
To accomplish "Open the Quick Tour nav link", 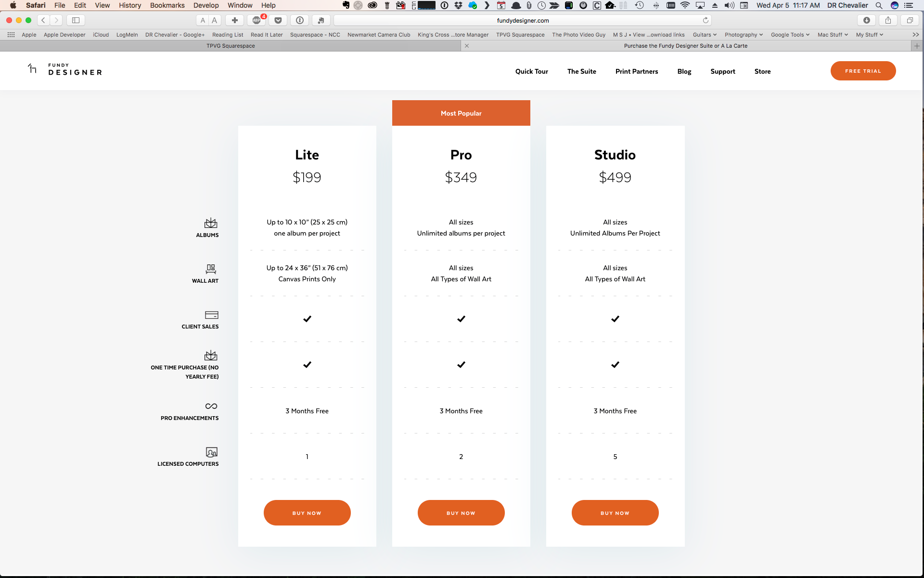I will pyautogui.click(x=532, y=71).
